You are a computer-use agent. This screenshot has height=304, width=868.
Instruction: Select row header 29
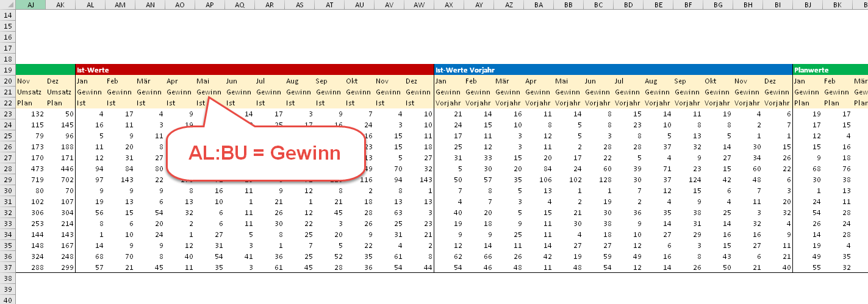(x=7, y=180)
